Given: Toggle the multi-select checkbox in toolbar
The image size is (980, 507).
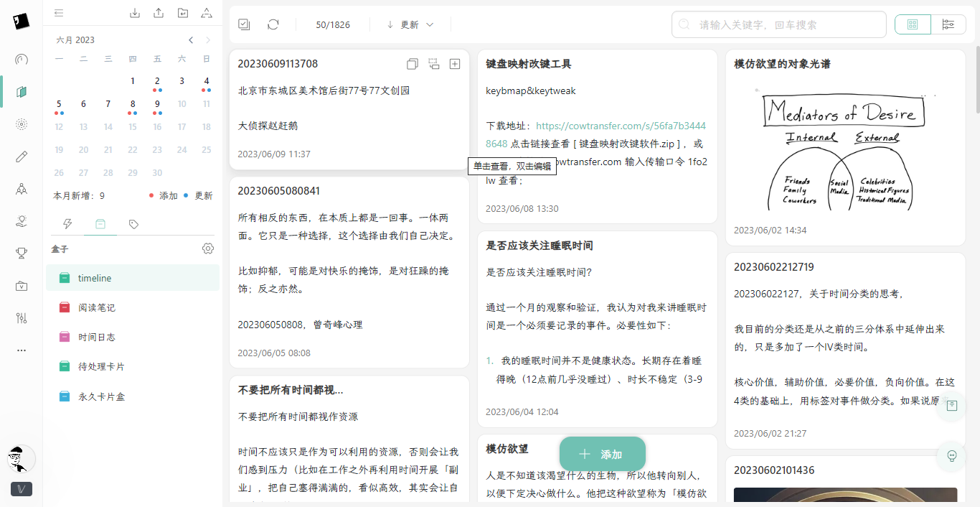Looking at the screenshot, I should (244, 24).
